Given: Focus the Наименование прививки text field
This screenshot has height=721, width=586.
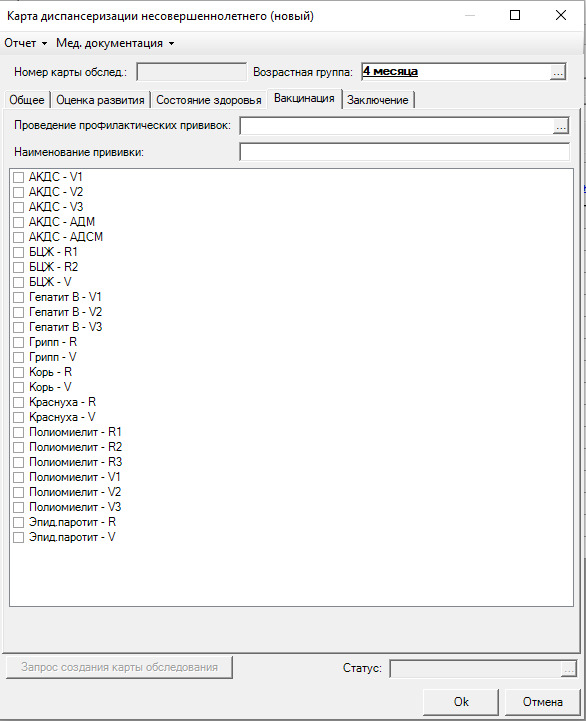Looking at the screenshot, I should click(404, 152).
